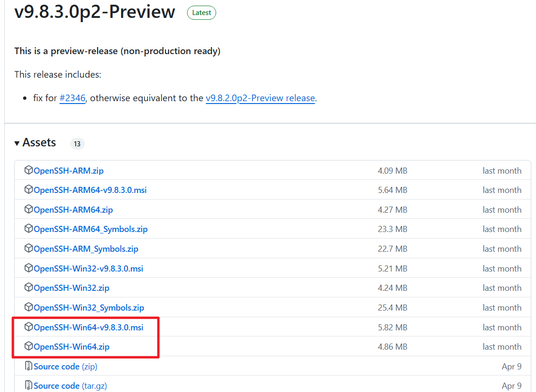Download OpenSSH-ARM64.zip

point(73,210)
